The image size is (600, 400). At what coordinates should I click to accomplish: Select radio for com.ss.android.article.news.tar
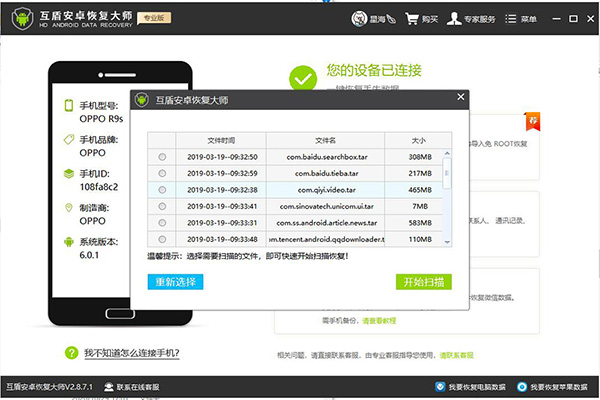point(162,223)
